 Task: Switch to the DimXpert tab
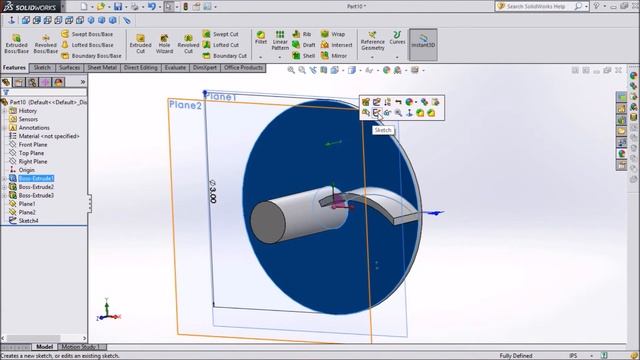(205, 68)
